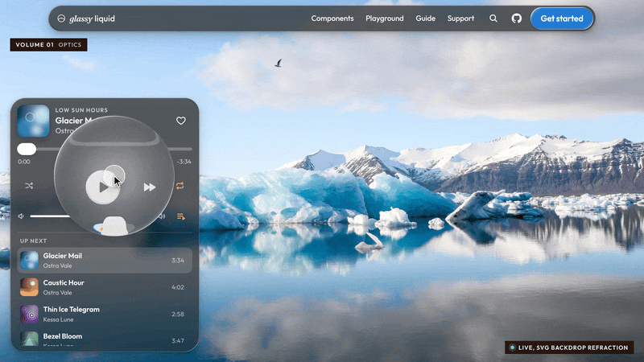The width and height of the screenshot is (644, 362).
Task: Click the UP NEXT heading
Action: click(33, 241)
